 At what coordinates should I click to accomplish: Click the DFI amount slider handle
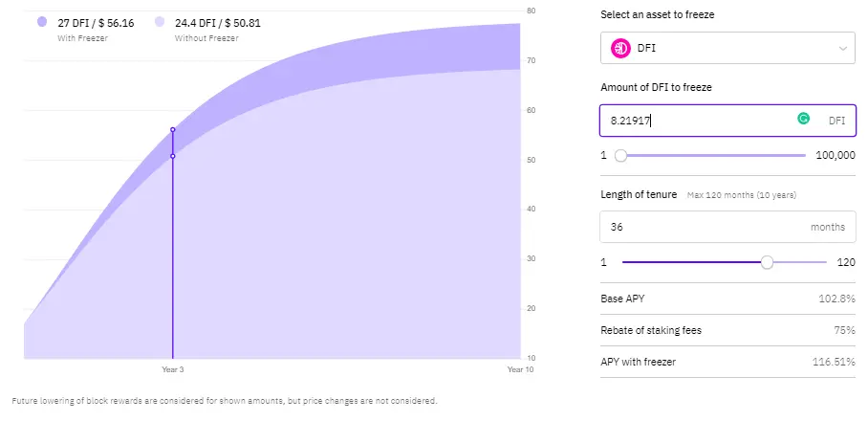(620, 156)
